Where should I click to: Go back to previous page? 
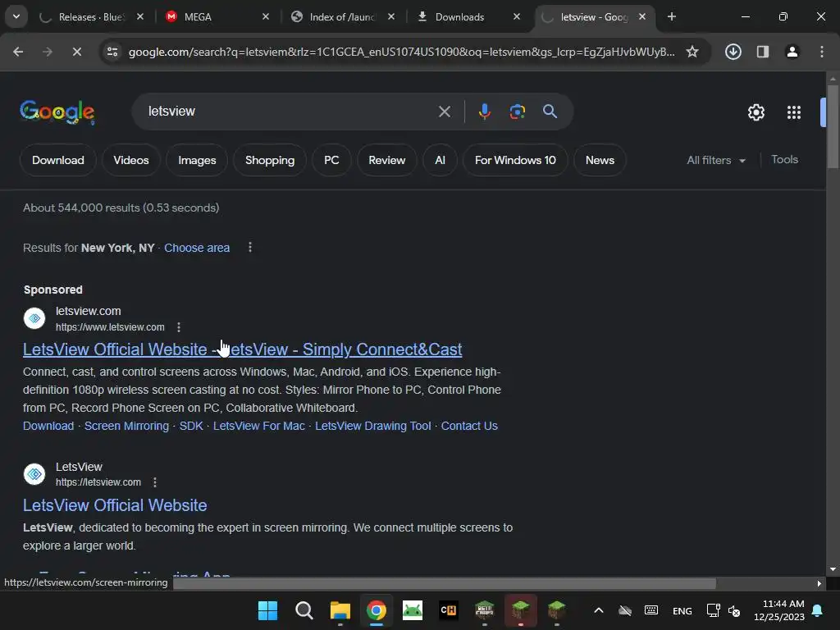coord(18,52)
